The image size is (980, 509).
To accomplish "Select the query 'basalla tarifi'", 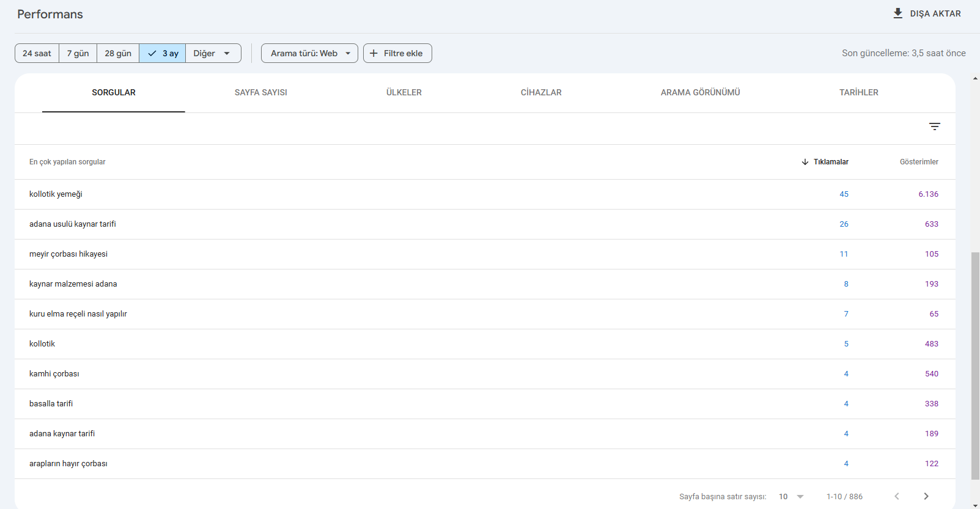I will coord(51,404).
